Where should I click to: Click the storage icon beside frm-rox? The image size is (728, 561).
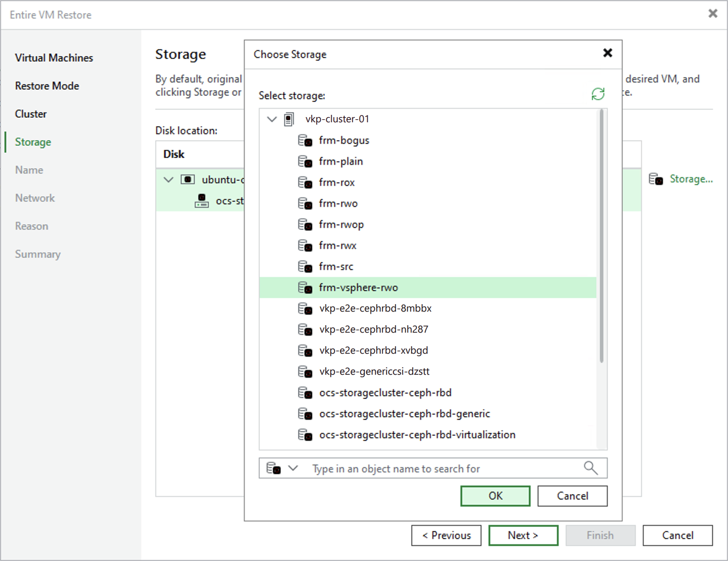(x=305, y=183)
